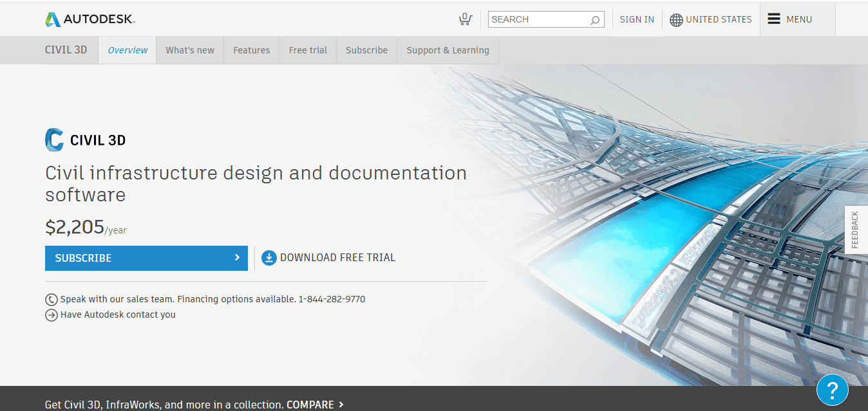Click the $2,205 price text
The height and width of the screenshot is (411, 868).
(75, 227)
